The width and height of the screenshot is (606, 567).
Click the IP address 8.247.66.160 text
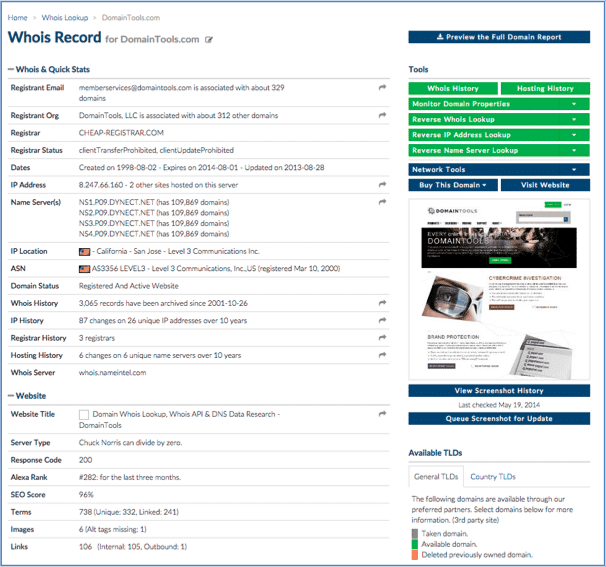point(101,185)
